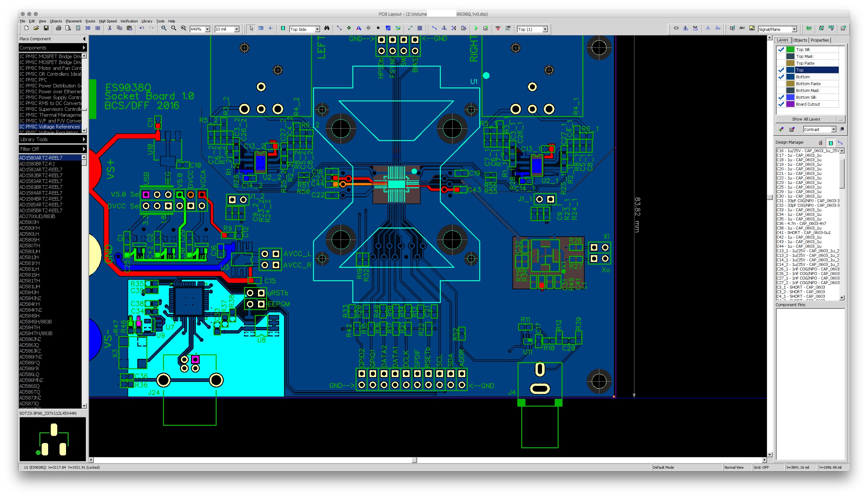868x497 pixels.
Task: Select AD1580ARTZ-REEL7 in component list
Action: 50,158
